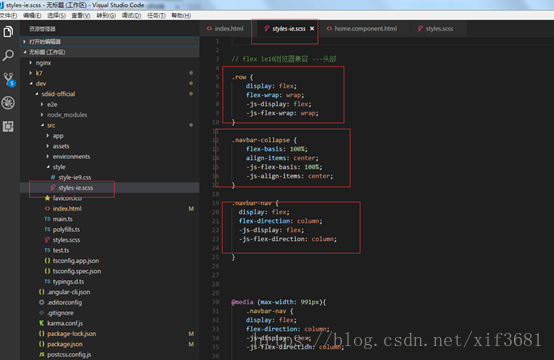Expand the nginx folder

coord(110,63)
